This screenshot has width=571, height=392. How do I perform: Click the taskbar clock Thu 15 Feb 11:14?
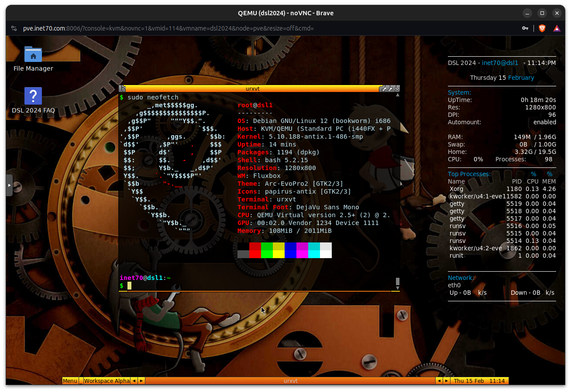pyautogui.click(x=479, y=381)
